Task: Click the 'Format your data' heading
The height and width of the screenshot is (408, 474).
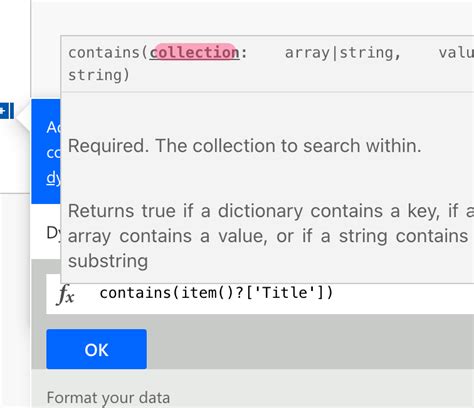Action: click(x=108, y=398)
